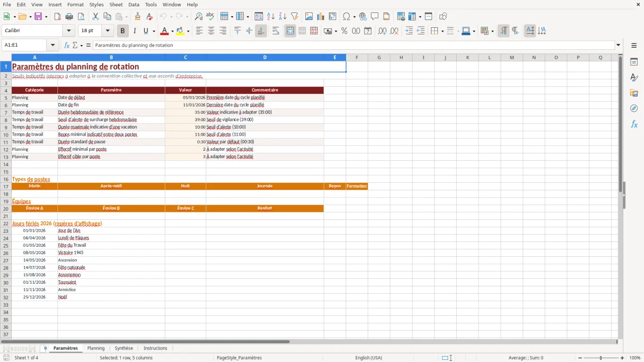Sort descending Z to A

coord(283,17)
